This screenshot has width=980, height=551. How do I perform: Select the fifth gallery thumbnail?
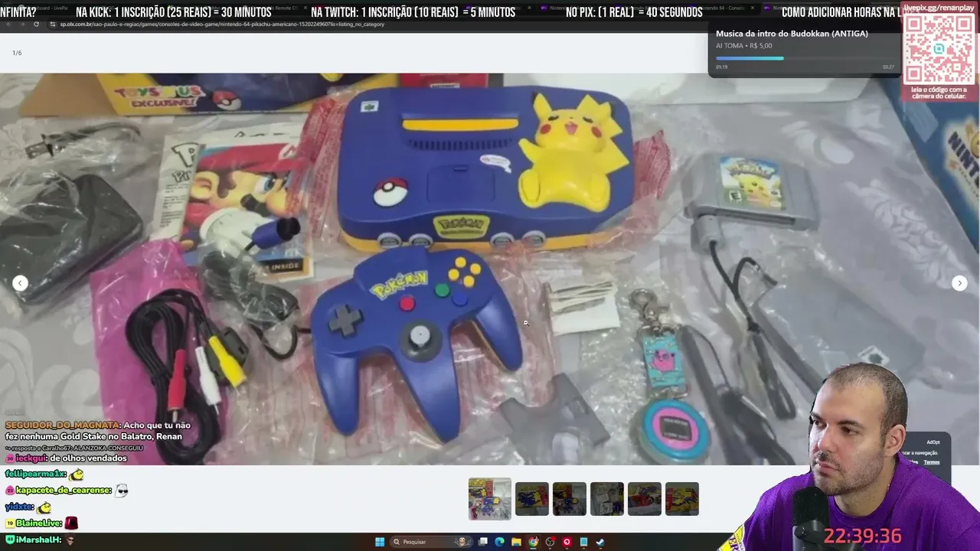(x=645, y=499)
